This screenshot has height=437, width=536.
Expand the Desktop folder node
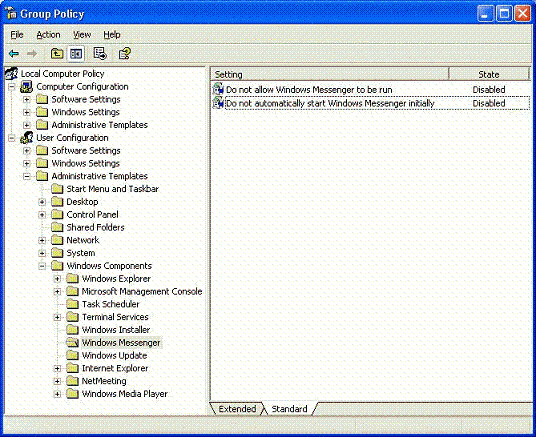[x=42, y=202]
